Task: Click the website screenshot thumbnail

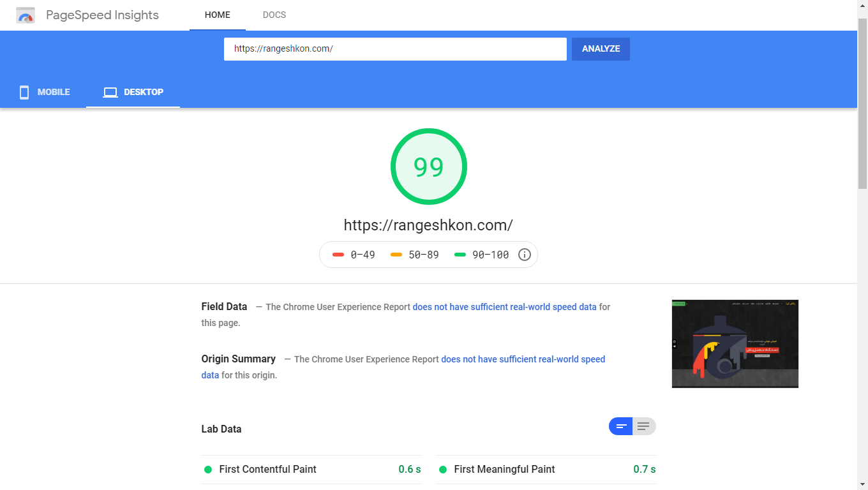Action: coord(735,344)
